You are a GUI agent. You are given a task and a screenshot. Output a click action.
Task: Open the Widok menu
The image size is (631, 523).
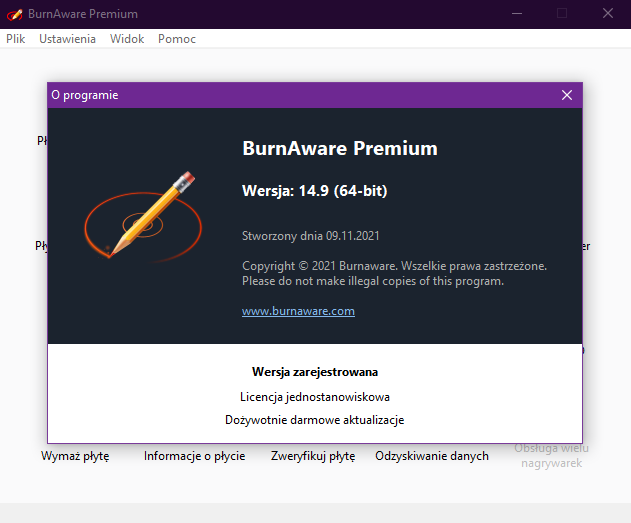(127, 39)
